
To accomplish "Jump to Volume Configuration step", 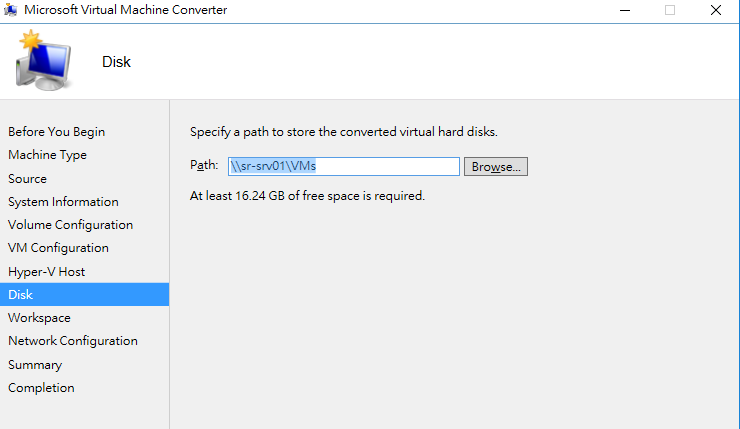I will coord(70,225).
